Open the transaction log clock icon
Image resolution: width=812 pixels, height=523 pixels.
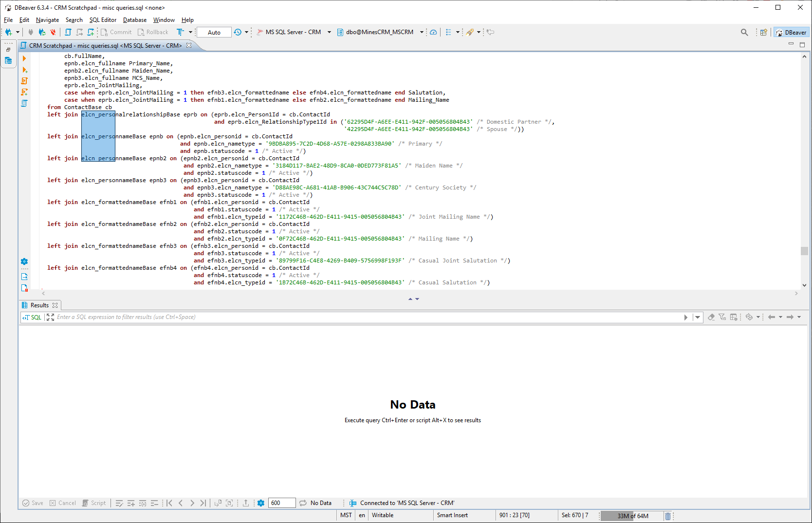[x=237, y=32]
